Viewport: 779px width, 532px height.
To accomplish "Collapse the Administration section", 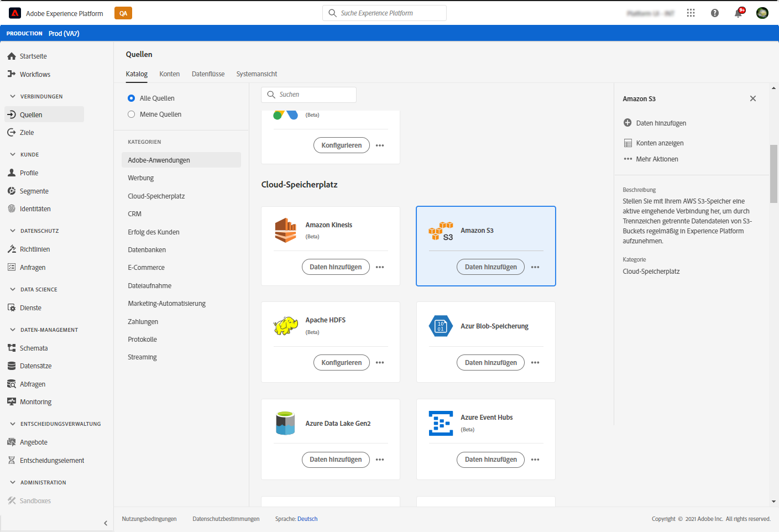I will [x=13, y=482].
